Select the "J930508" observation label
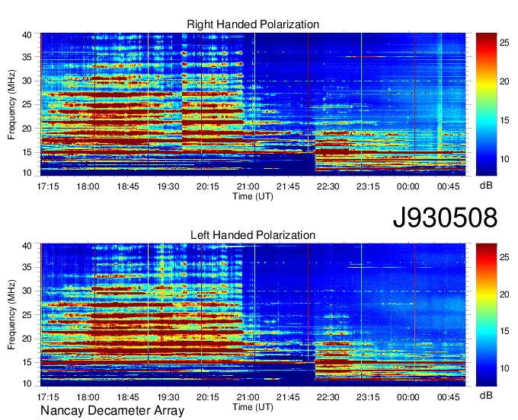518x420 pixels. tap(445, 218)
